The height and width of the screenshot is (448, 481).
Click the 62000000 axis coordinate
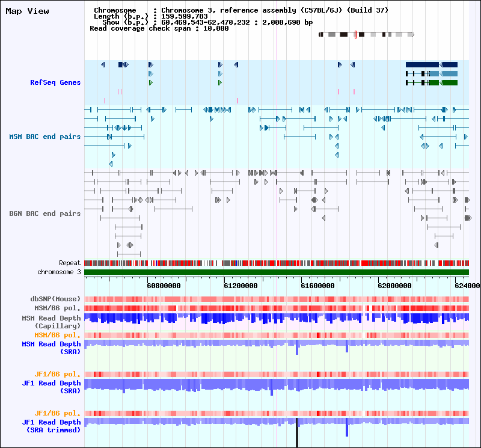coord(395,286)
